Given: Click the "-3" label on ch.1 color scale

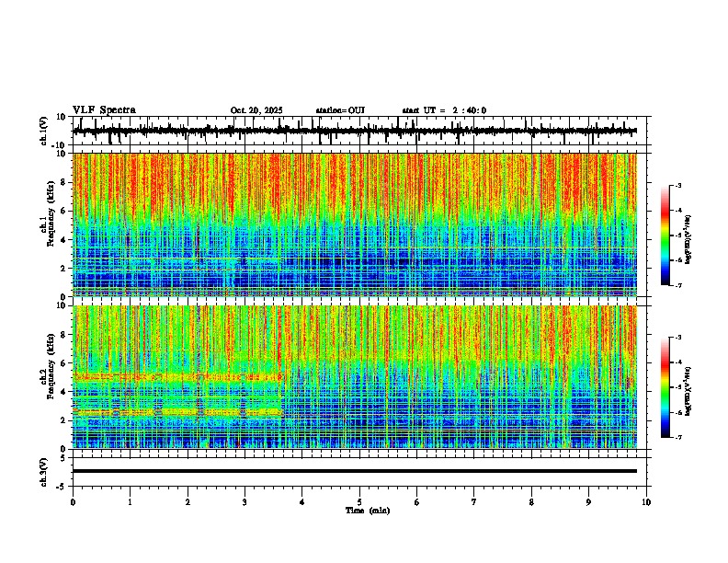Looking at the screenshot, I should (678, 185).
